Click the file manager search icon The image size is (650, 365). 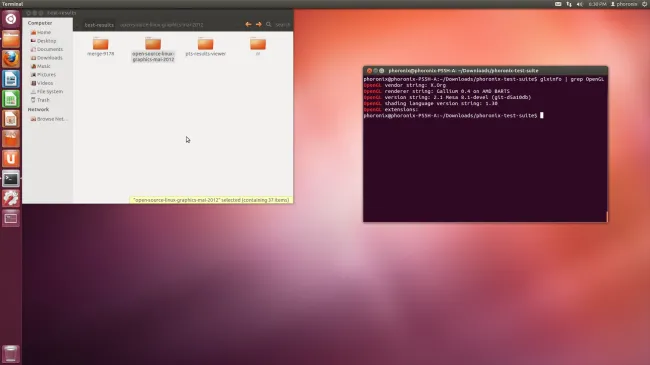click(x=269, y=24)
